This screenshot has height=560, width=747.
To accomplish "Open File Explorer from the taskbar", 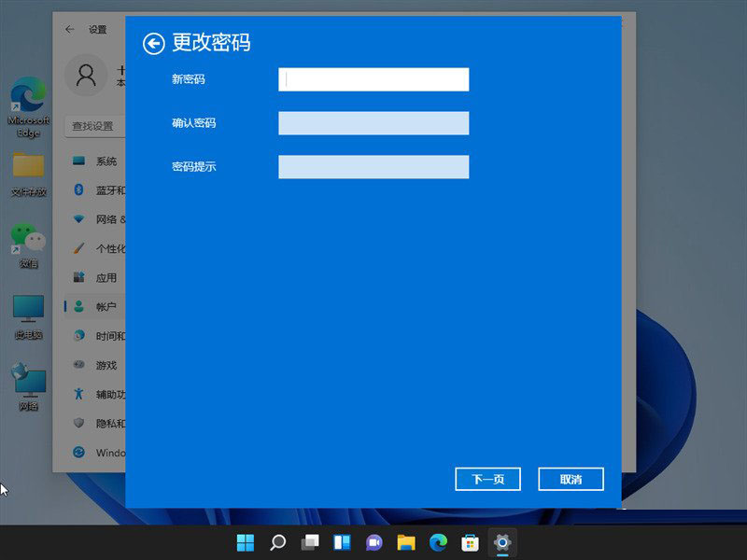I will [406, 542].
